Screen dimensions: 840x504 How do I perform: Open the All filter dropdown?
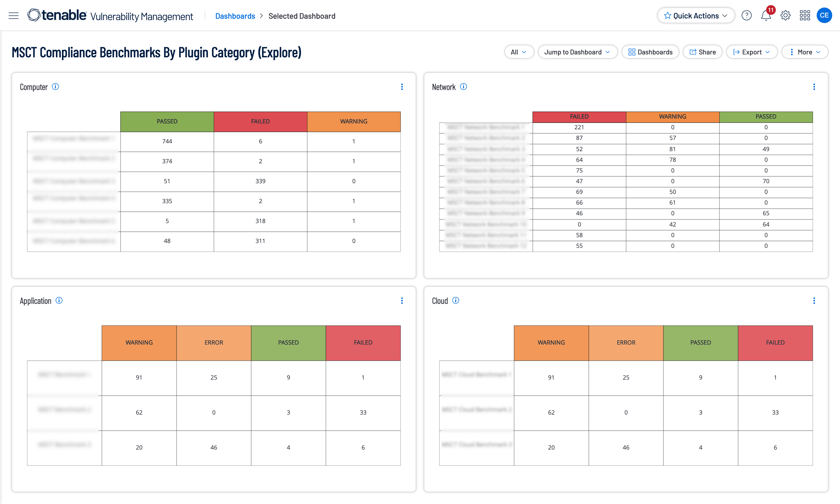coord(518,52)
